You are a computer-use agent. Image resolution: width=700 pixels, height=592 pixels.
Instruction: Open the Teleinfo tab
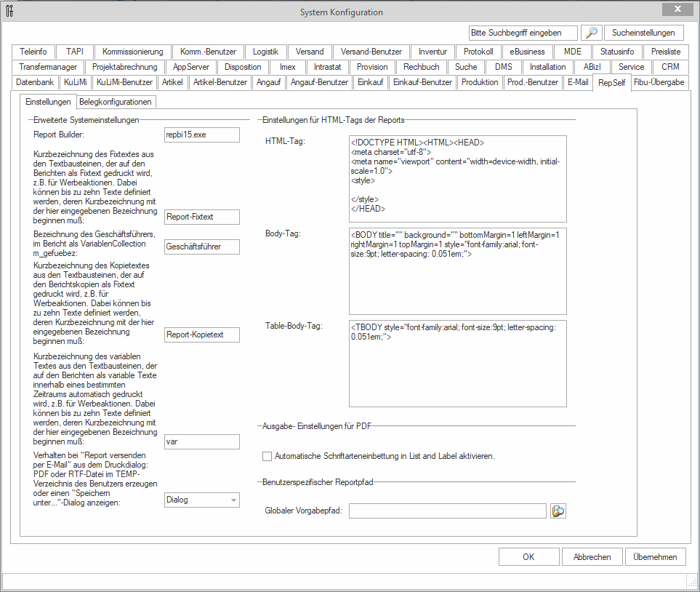[33, 52]
